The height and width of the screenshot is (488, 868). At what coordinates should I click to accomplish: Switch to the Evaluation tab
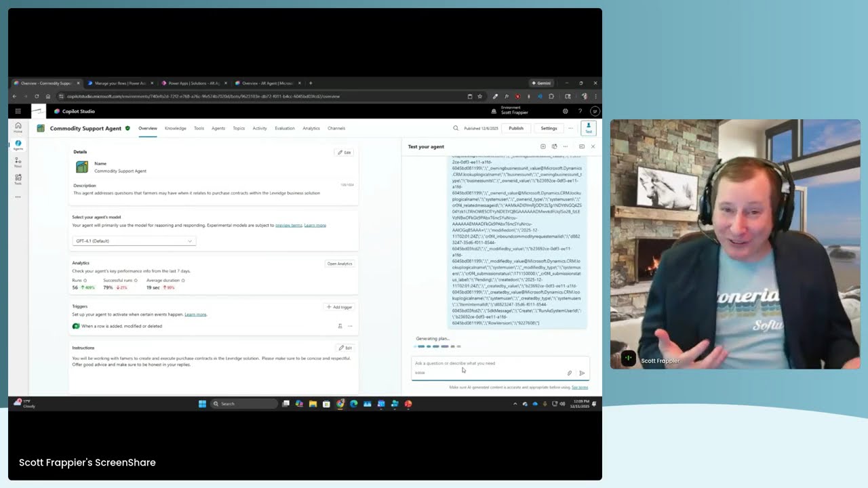pos(285,128)
